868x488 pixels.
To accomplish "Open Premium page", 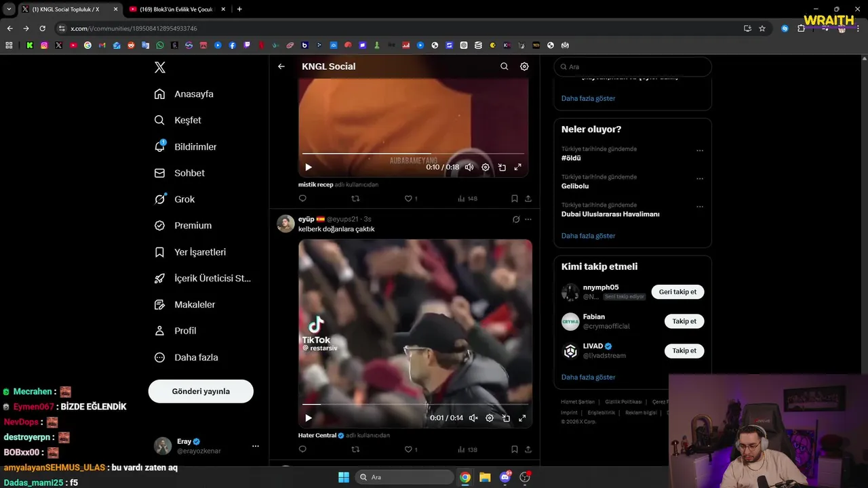I will 182,226.
